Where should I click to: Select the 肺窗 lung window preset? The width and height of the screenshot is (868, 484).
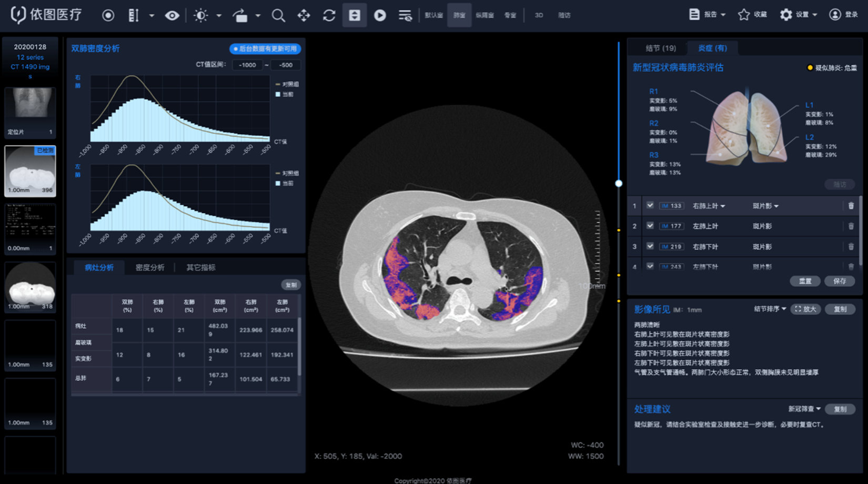click(x=459, y=15)
